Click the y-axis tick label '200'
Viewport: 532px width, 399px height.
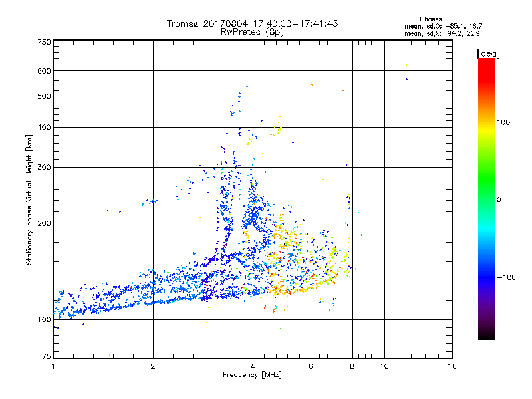point(45,223)
